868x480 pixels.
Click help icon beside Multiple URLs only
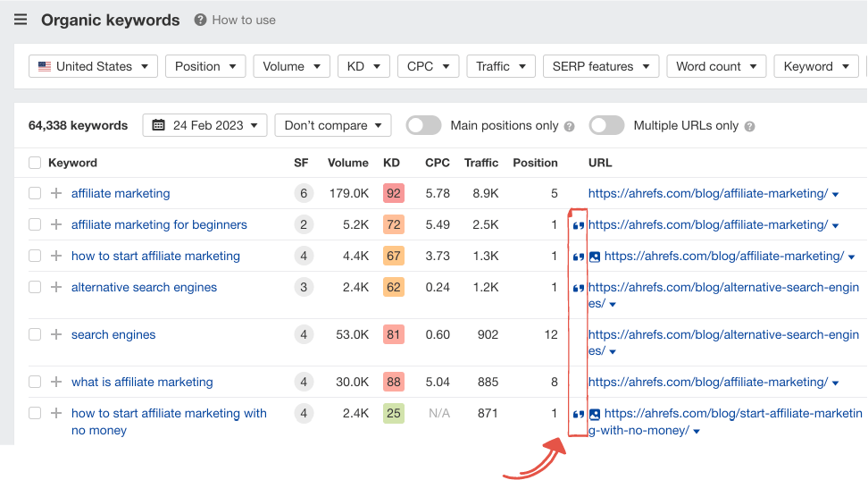click(749, 126)
